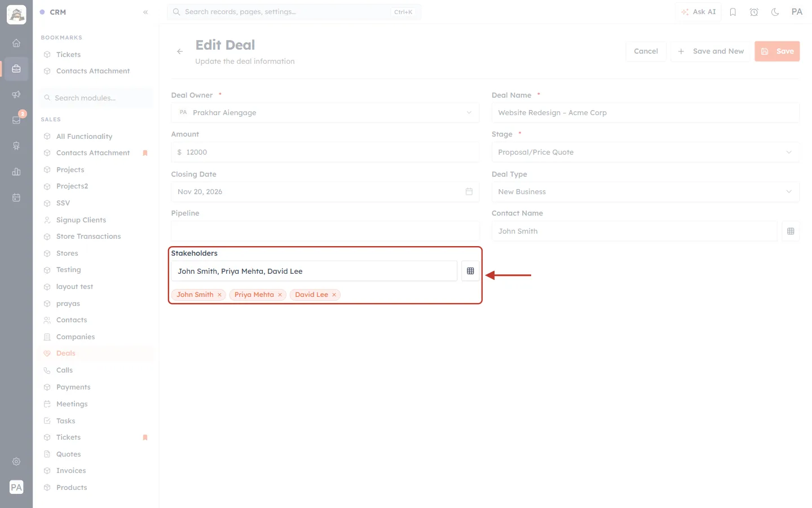Click the empty Pipeline field
This screenshot has height=508, width=812.
[325, 231]
